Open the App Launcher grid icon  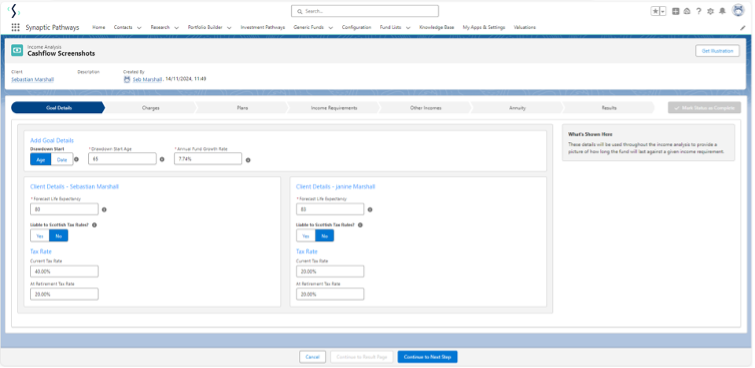click(x=15, y=27)
